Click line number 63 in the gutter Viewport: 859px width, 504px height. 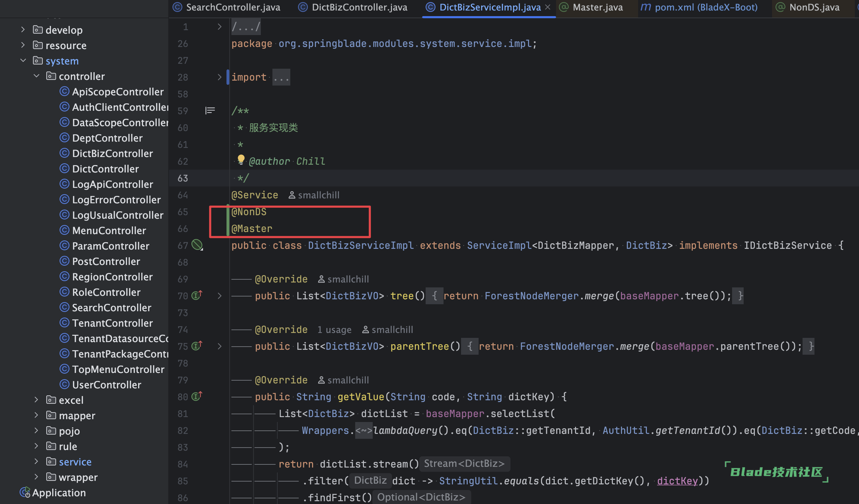click(x=183, y=178)
